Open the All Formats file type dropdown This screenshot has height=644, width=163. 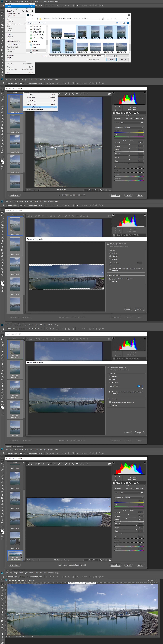click(117, 56)
